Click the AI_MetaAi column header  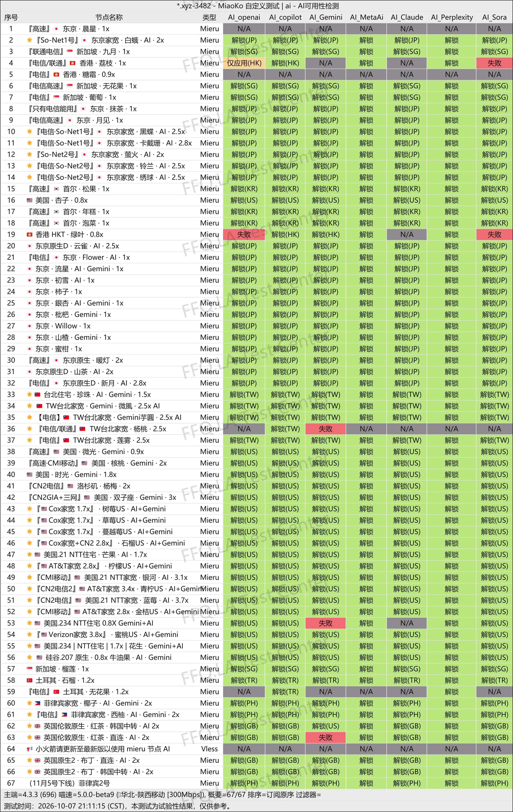click(x=367, y=18)
